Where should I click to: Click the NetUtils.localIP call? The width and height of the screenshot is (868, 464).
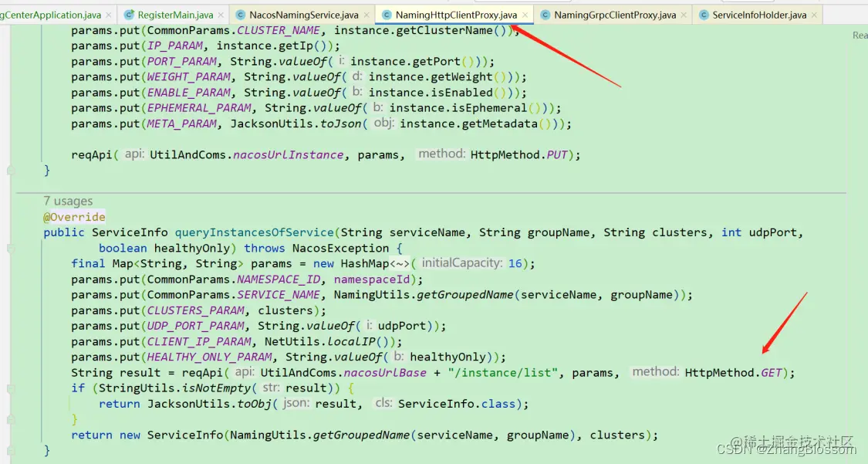(326, 342)
